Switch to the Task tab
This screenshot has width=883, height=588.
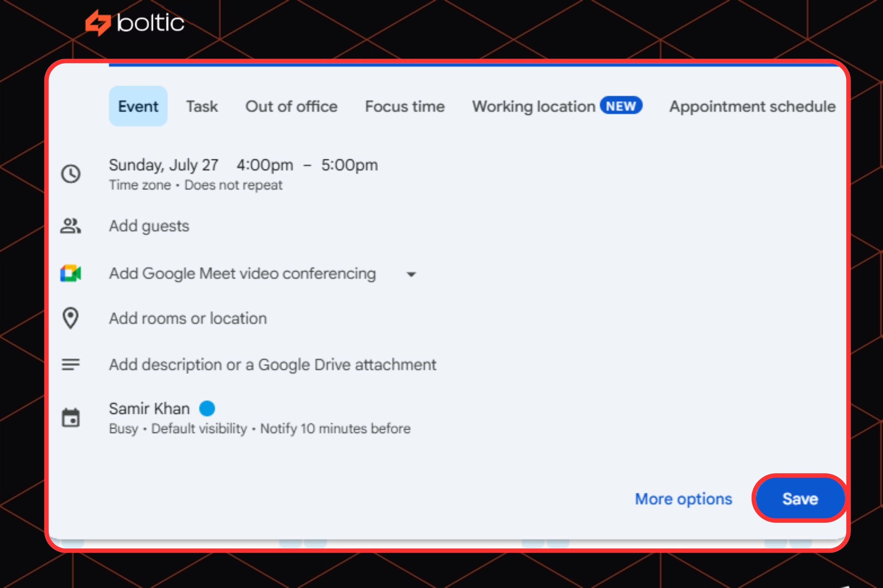point(202,107)
